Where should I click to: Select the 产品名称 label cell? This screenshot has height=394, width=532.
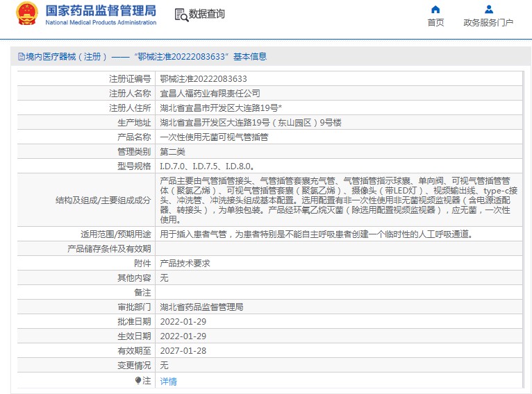[x=134, y=137]
